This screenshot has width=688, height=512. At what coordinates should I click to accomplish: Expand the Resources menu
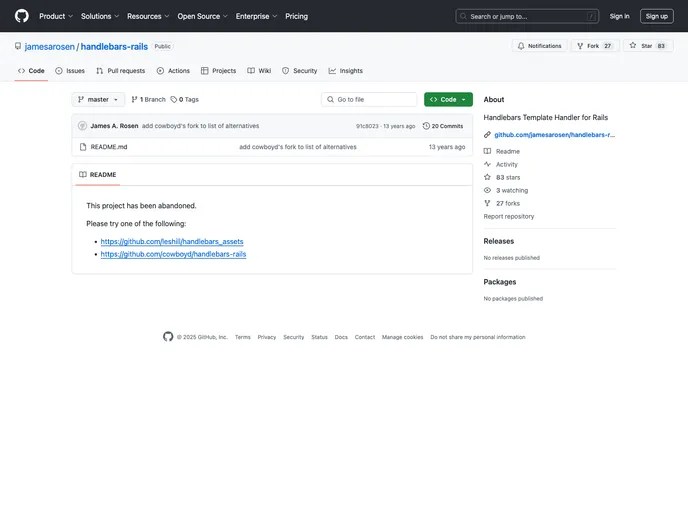148,16
